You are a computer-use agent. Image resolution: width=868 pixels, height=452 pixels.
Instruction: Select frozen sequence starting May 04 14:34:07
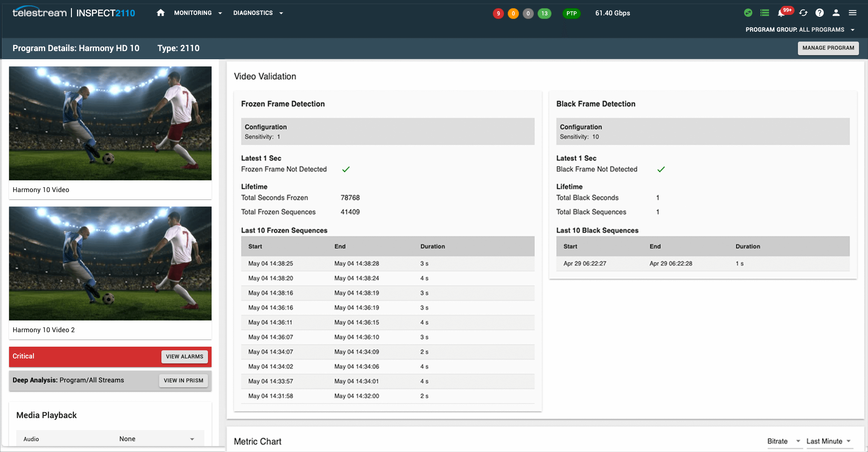click(387, 352)
